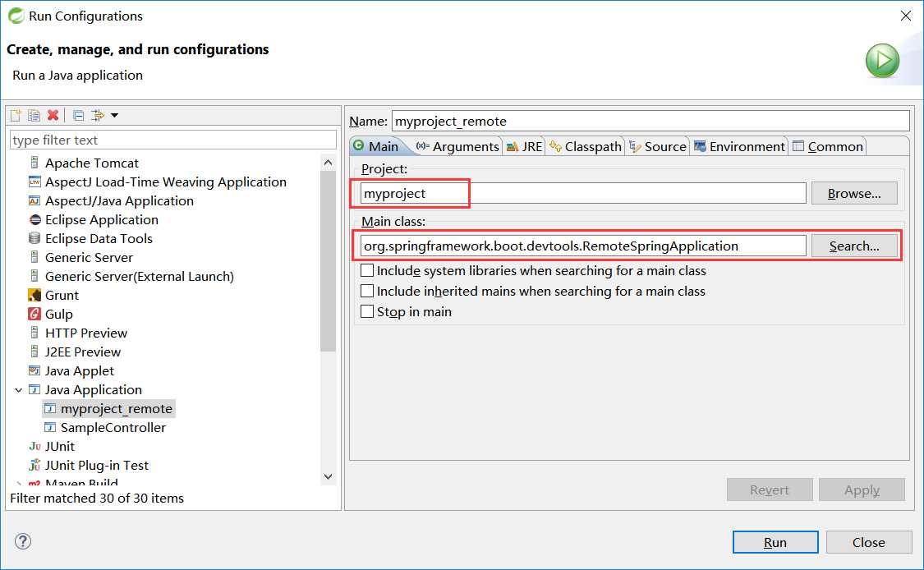Image resolution: width=924 pixels, height=570 pixels.
Task: Select JUnit Plug-in Test entry
Action: click(x=97, y=465)
